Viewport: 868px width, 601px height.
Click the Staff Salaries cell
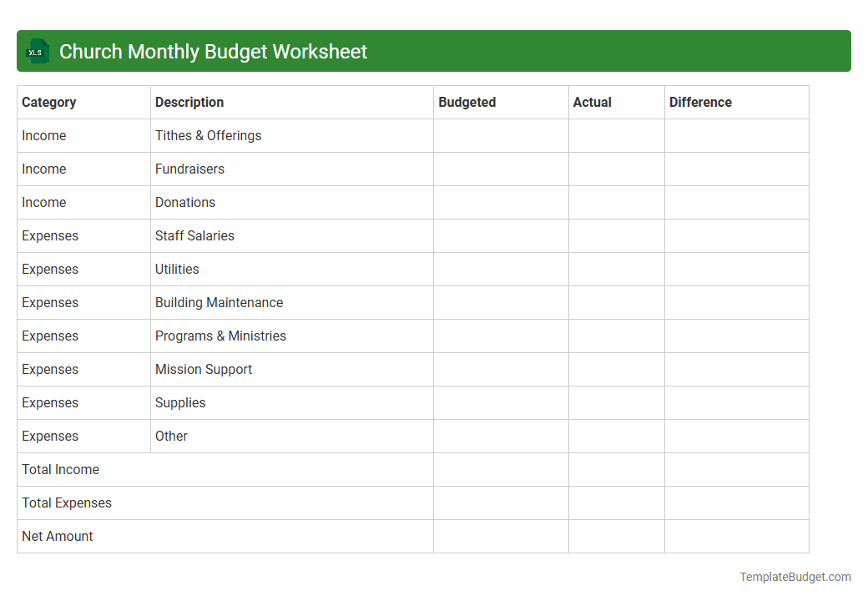194,235
